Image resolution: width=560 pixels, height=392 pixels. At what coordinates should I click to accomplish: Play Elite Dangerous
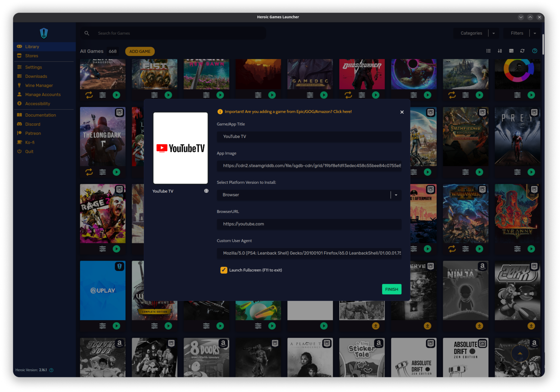point(116,95)
